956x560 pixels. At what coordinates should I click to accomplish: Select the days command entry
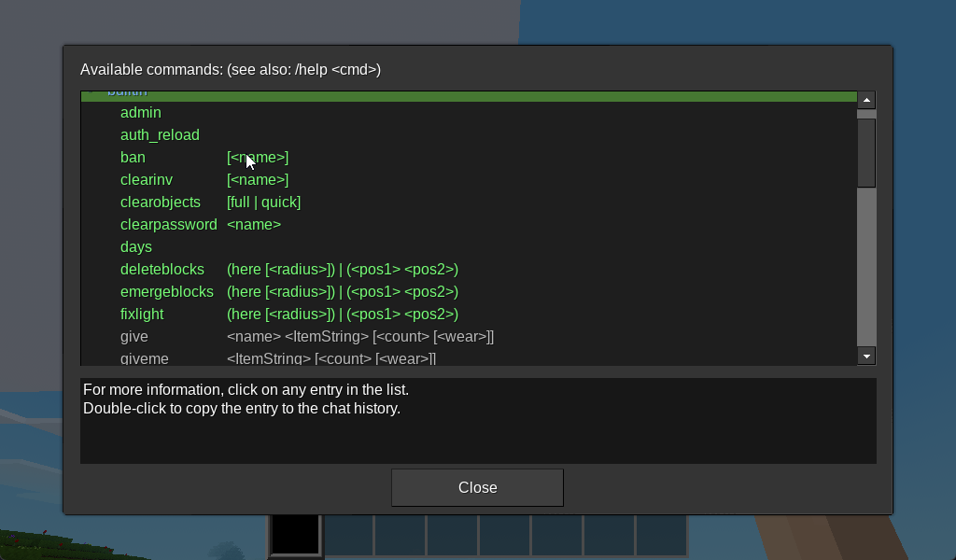click(469, 246)
